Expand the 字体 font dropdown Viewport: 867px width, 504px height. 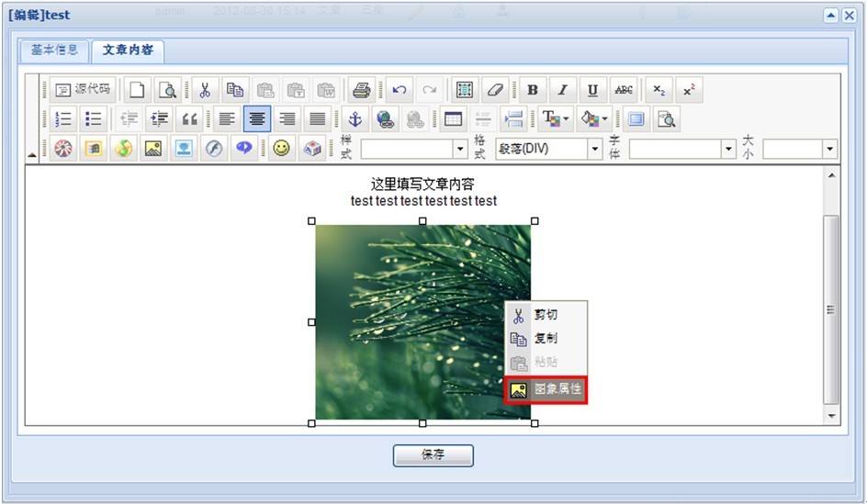coord(728,149)
